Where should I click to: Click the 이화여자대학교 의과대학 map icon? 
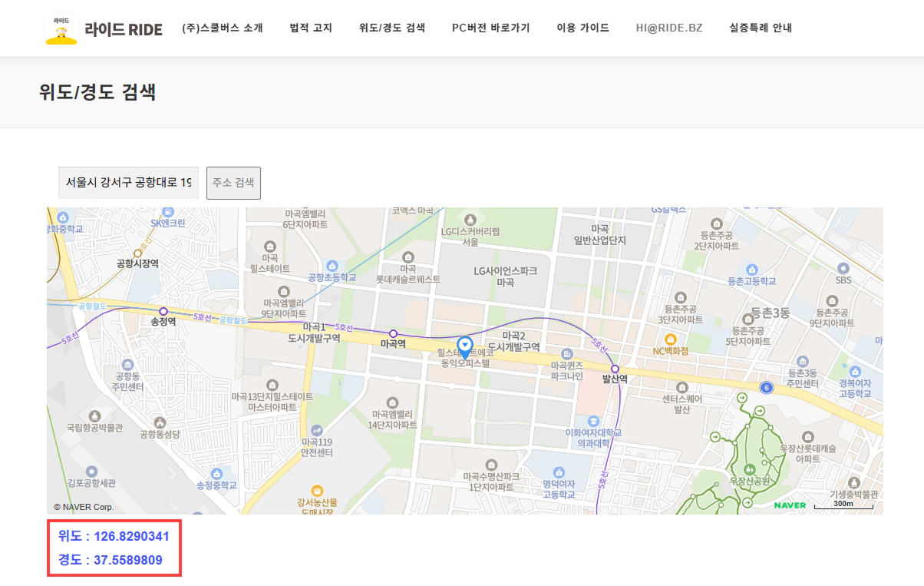592,421
